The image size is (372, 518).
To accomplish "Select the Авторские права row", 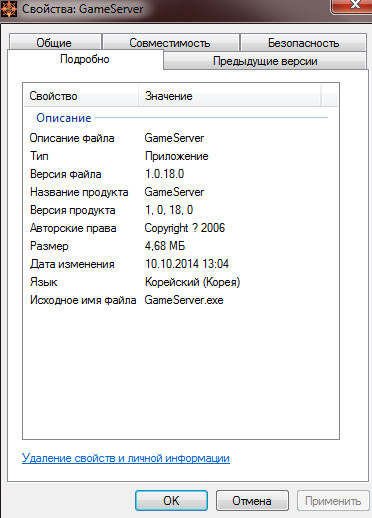I will (x=181, y=228).
